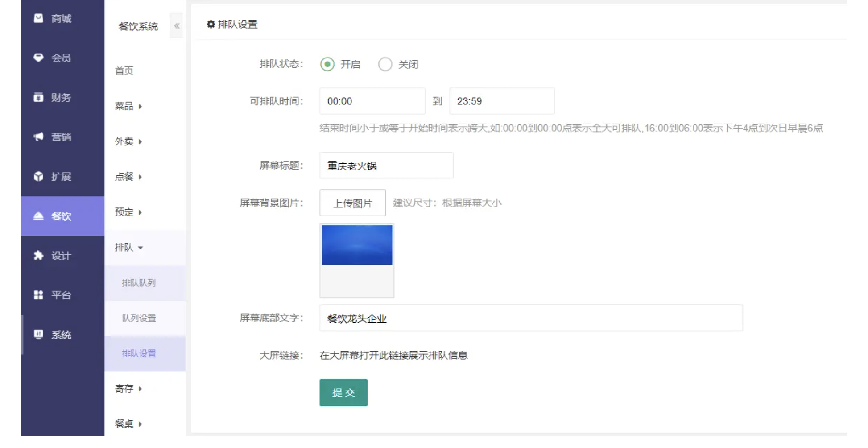The width and height of the screenshot is (868, 448).
Task: Click the 可排队时间 label
Action: pos(277,101)
